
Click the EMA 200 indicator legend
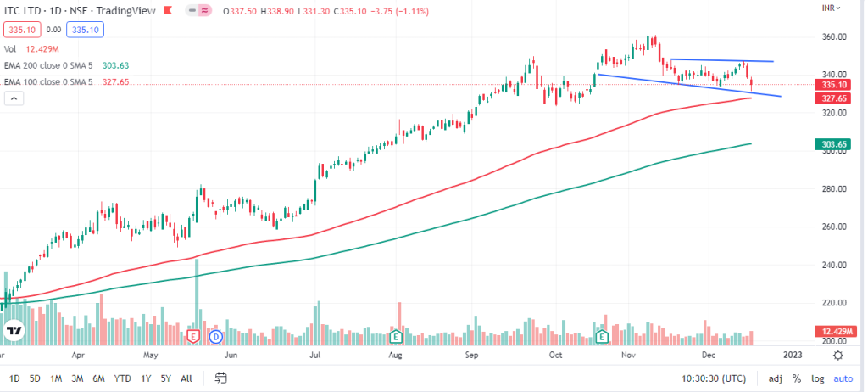pyautogui.click(x=58, y=66)
